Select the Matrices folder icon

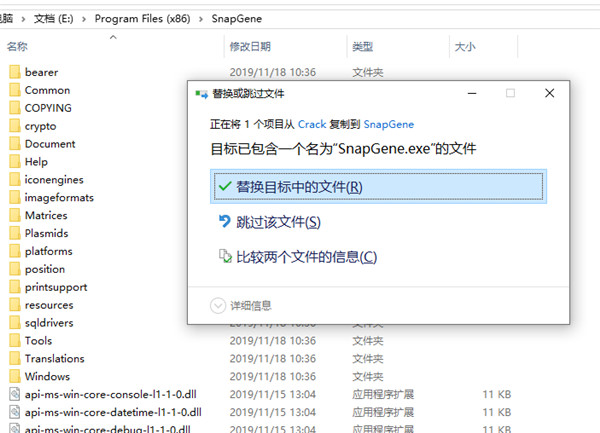coord(15,215)
